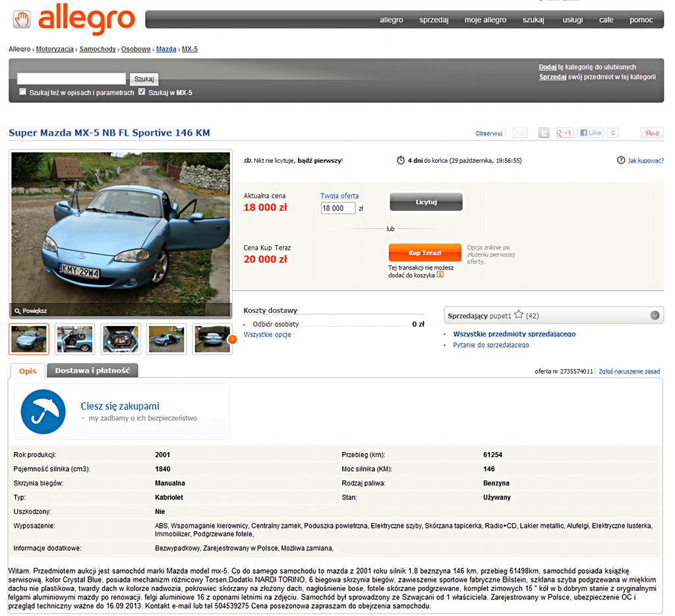Enlarge the photo with Powiększ magnifier
675x616 pixels.
30,310
